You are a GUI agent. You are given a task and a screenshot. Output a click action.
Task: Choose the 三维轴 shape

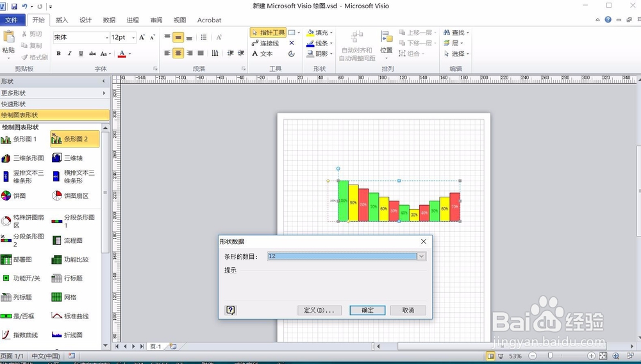pyautogui.click(x=67, y=158)
